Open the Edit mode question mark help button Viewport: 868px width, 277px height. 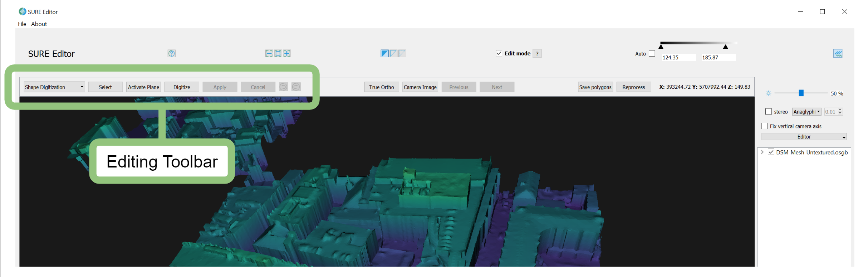(x=537, y=53)
